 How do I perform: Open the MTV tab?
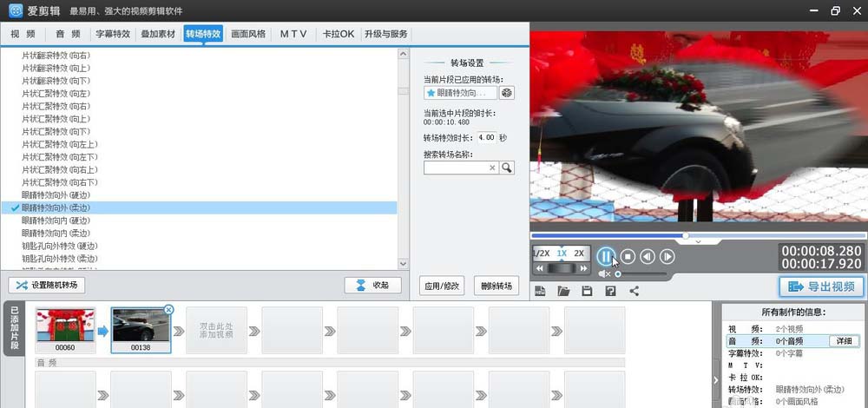point(293,35)
